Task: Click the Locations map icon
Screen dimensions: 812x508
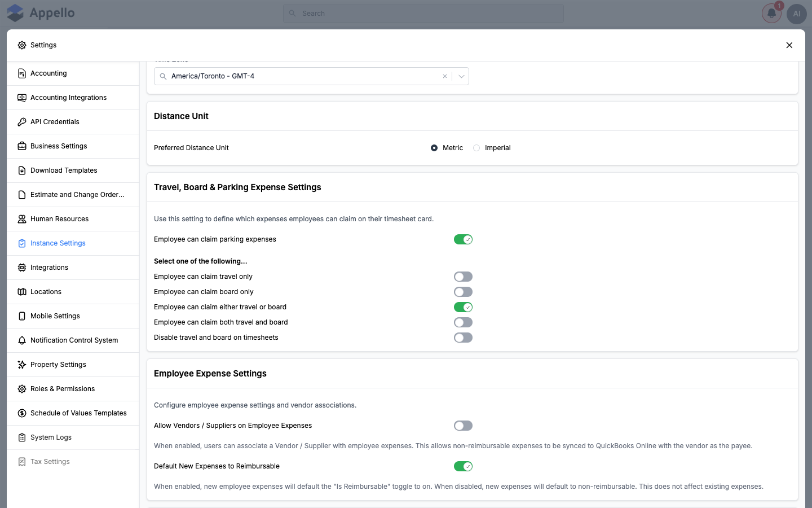Action: point(22,292)
